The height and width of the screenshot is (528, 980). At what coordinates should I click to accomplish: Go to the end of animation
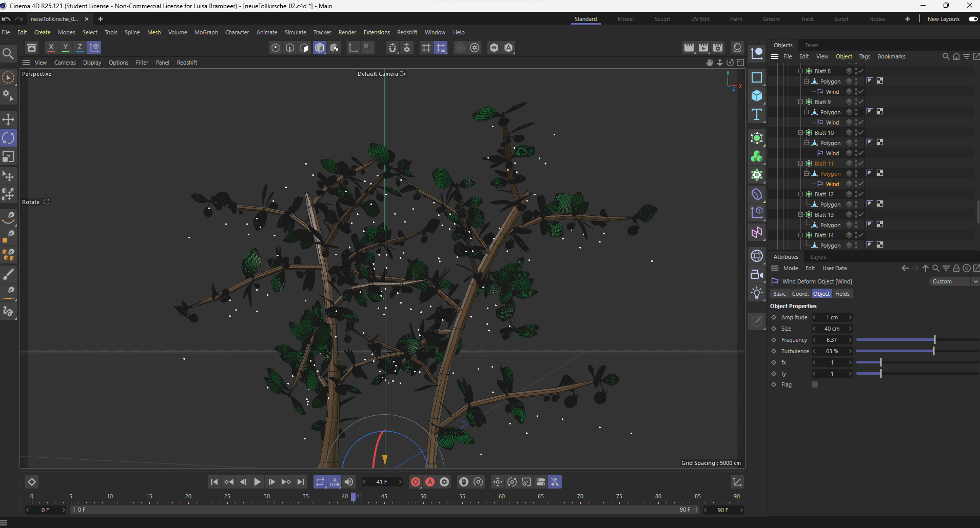pyautogui.click(x=301, y=482)
